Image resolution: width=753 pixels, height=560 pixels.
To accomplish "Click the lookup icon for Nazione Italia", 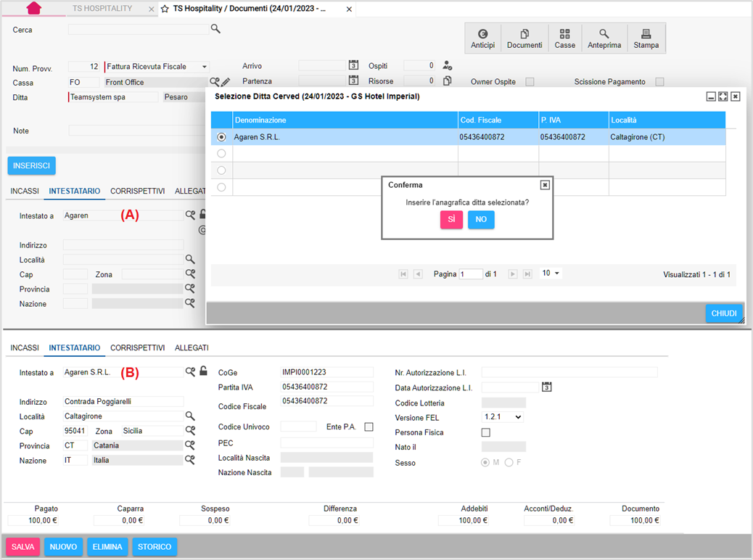I will 190,460.
